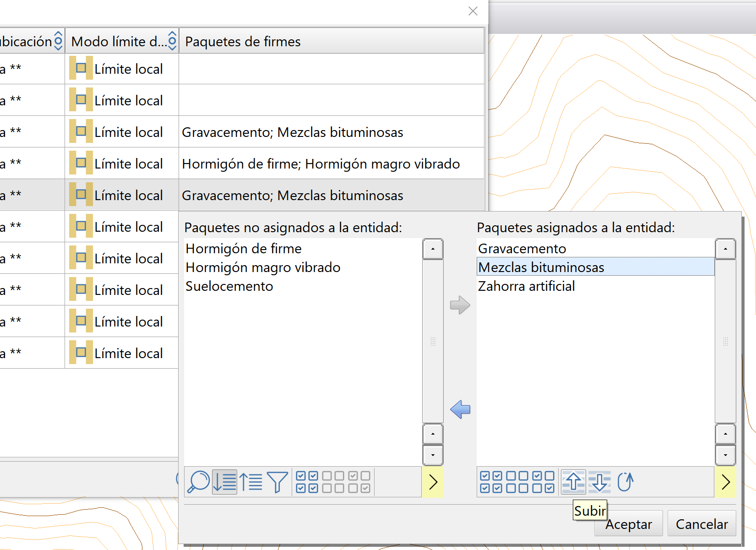756x550 pixels.
Task: Sort unassigned packages in ascending order
Action: 224,482
